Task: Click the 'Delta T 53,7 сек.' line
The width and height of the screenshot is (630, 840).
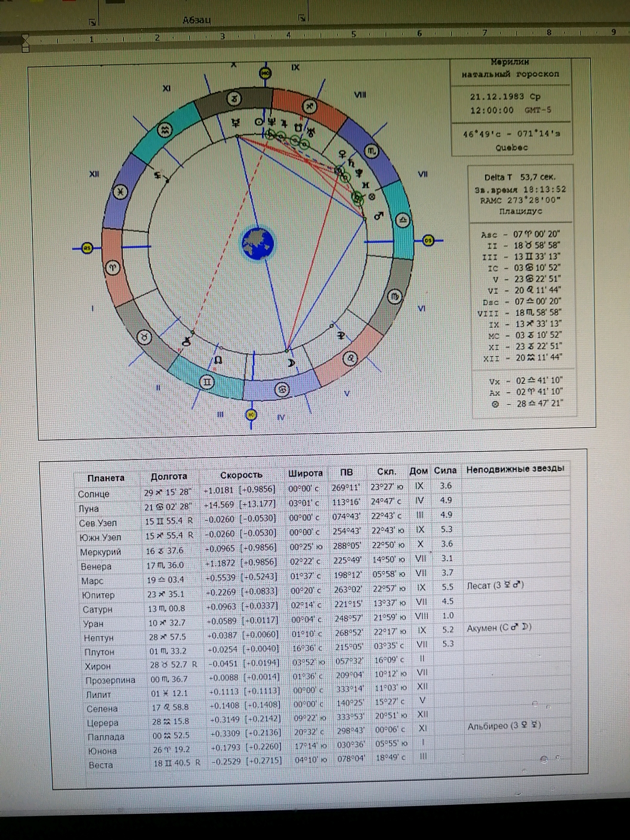Action: coord(520,177)
